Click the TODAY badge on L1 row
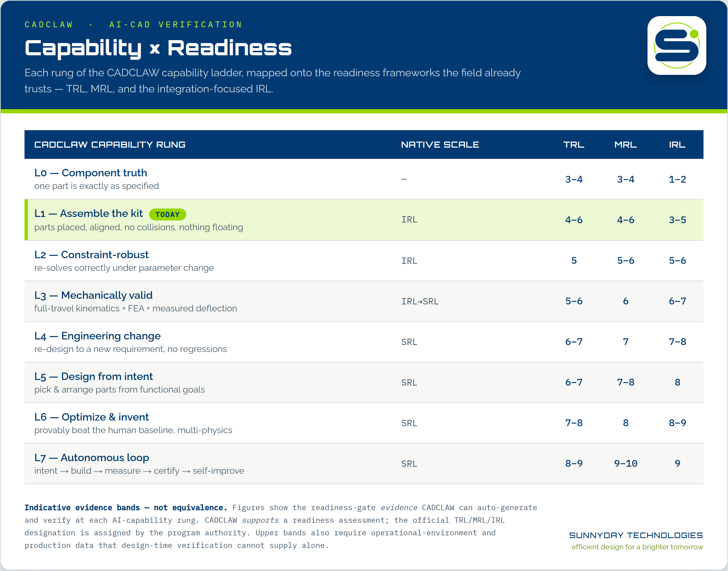Screen dimensions: 728x571 click(168, 215)
